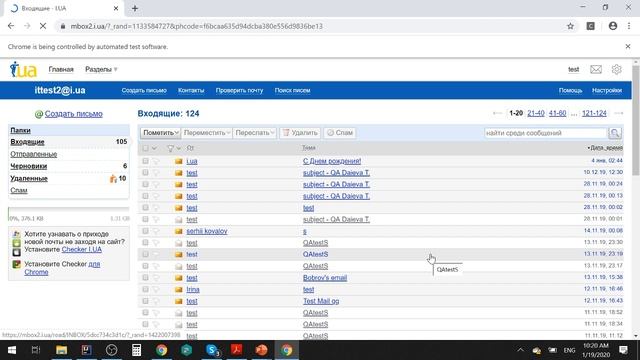
Task: Open Контакты in the blue navigation bar
Action: click(x=191, y=91)
